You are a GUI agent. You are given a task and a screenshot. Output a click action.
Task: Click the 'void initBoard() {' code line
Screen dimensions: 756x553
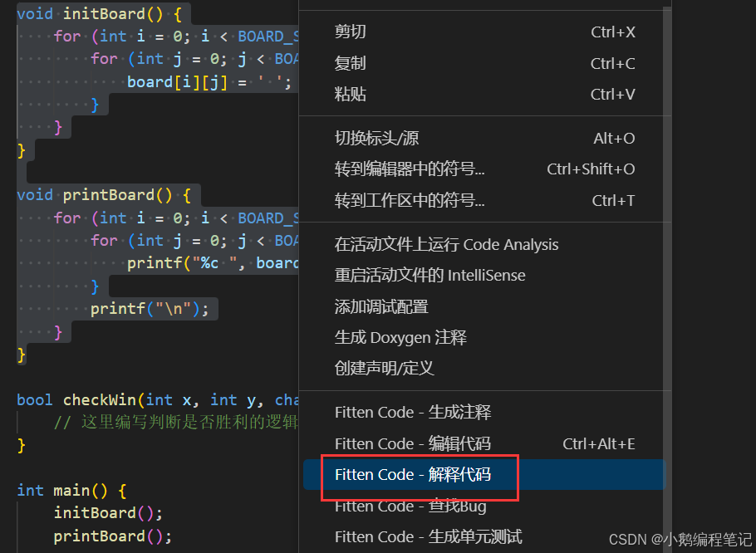tap(100, 13)
